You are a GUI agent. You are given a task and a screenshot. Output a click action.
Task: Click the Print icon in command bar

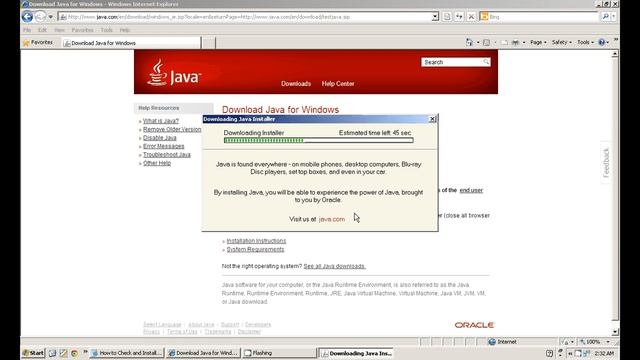tap(516, 42)
